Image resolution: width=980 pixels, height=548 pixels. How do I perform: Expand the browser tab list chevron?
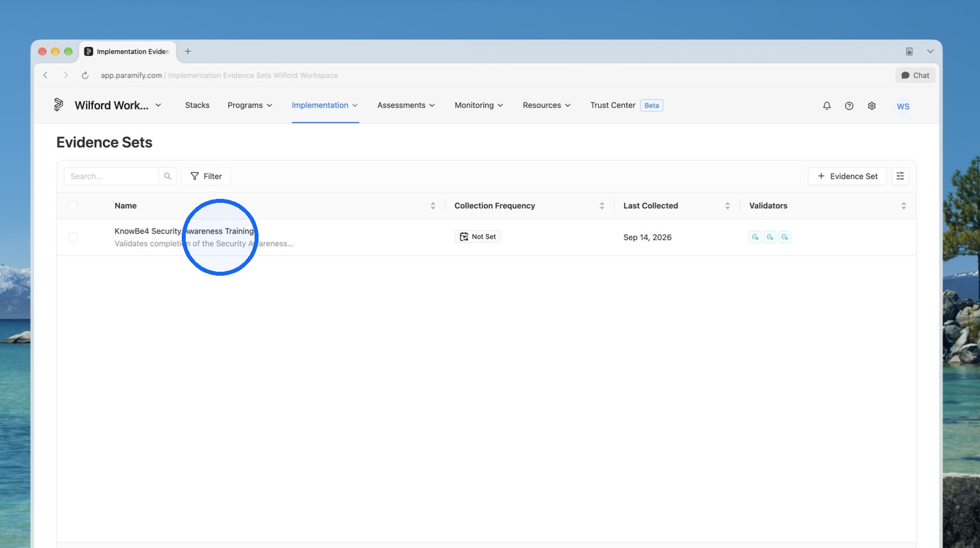930,51
